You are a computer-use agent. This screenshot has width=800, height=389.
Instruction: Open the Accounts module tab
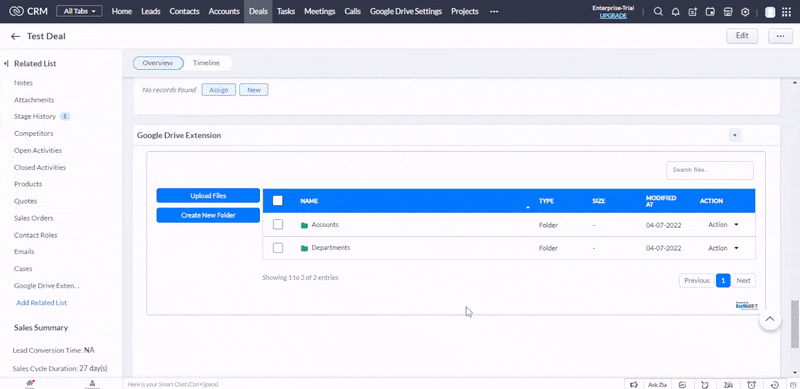click(x=224, y=11)
